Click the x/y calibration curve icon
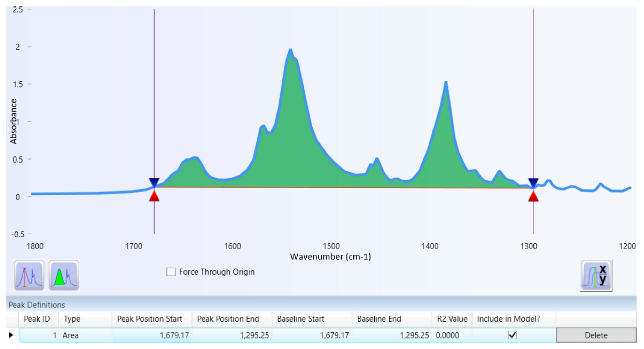The width and height of the screenshot is (644, 349). [x=596, y=276]
